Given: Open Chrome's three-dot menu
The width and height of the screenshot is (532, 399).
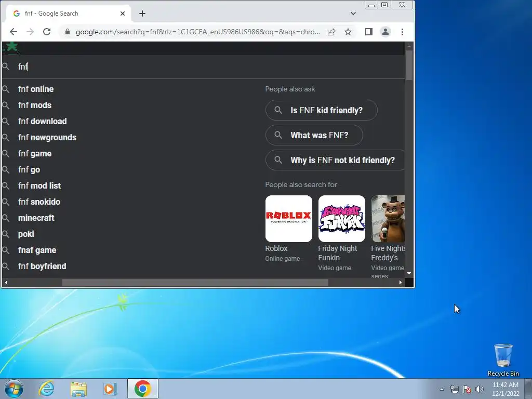Looking at the screenshot, I should [x=403, y=32].
